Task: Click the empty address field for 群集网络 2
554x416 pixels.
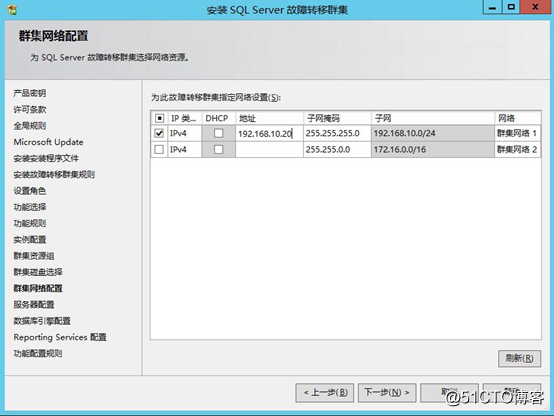Action: click(x=269, y=150)
